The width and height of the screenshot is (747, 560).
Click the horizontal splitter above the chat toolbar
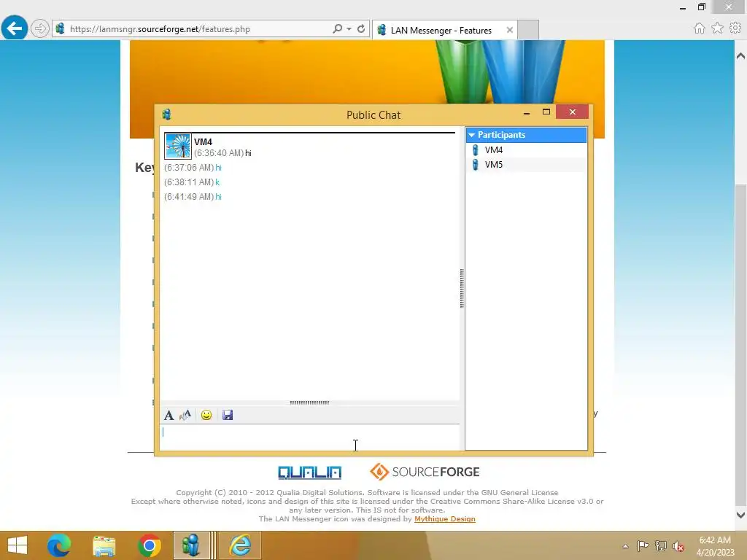click(x=309, y=402)
